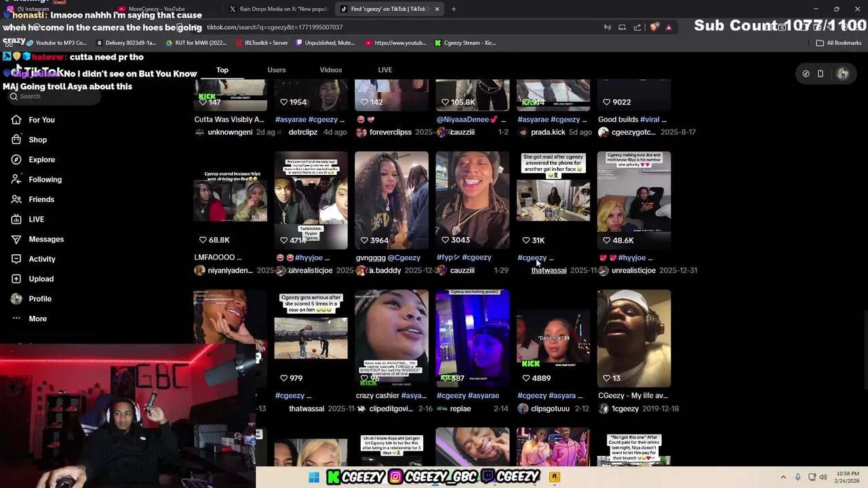
Task: Open the Windows Start button
Action: (x=314, y=477)
